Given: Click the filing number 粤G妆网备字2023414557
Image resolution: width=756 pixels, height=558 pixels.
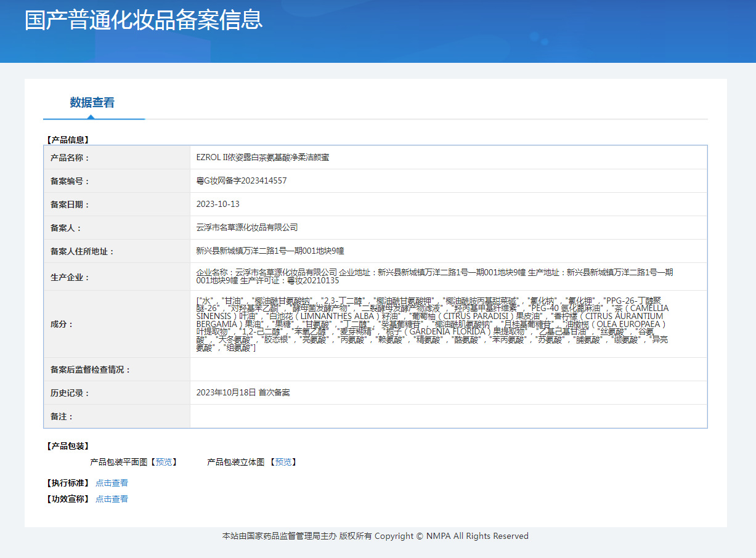Looking at the screenshot, I should tap(242, 181).
